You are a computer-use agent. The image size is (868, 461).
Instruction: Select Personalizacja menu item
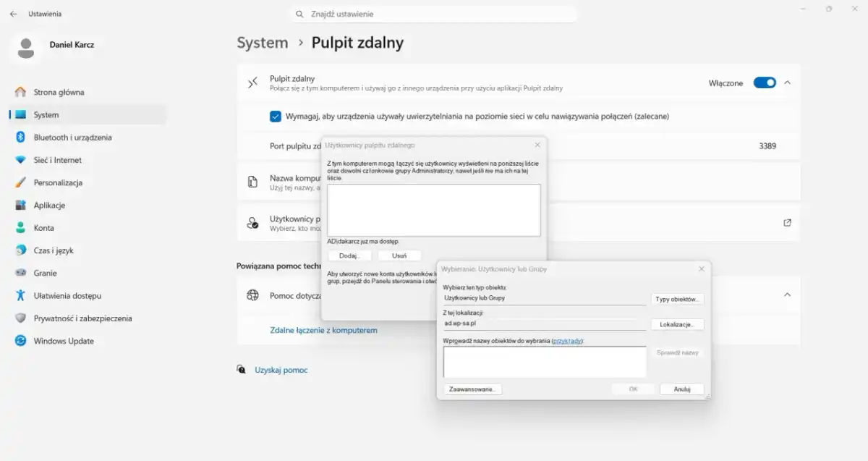tap(87, 182)
